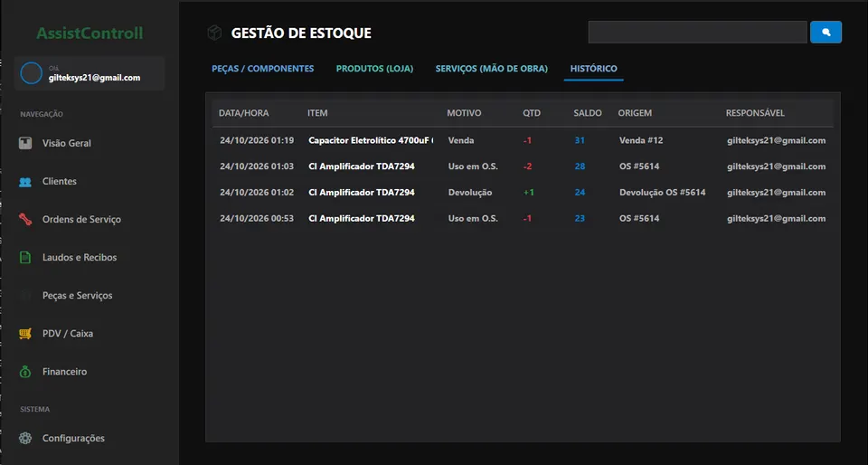The image size is (868, 465).
Task: Click the SALDO column header
Action: (588, 113)
